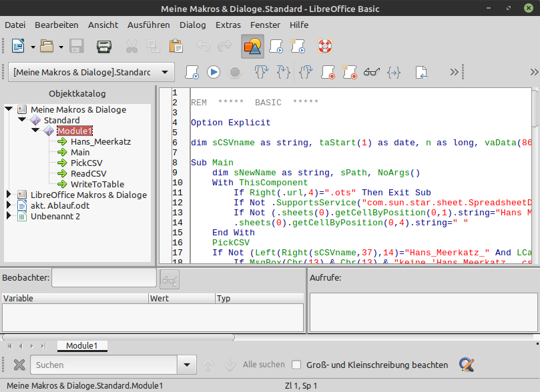Switch to the Module1 tab

82,346
